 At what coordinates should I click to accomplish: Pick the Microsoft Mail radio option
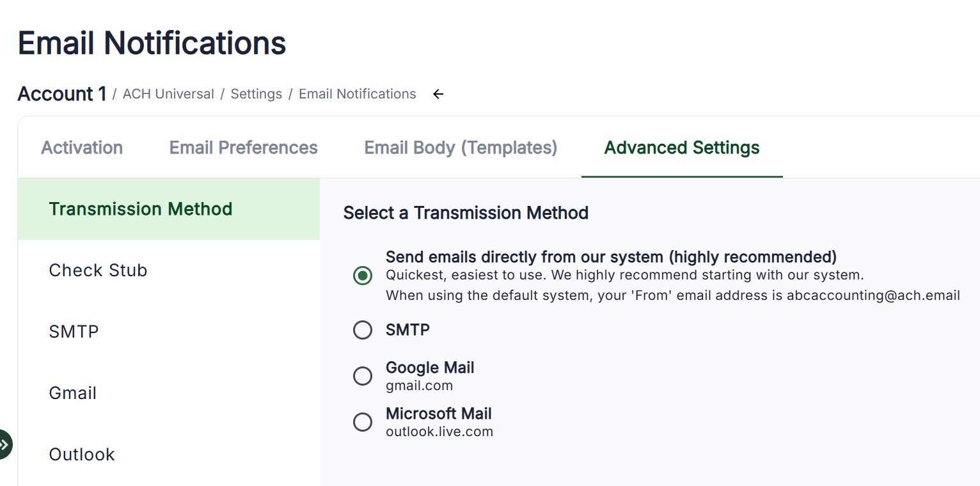(363, 422)
